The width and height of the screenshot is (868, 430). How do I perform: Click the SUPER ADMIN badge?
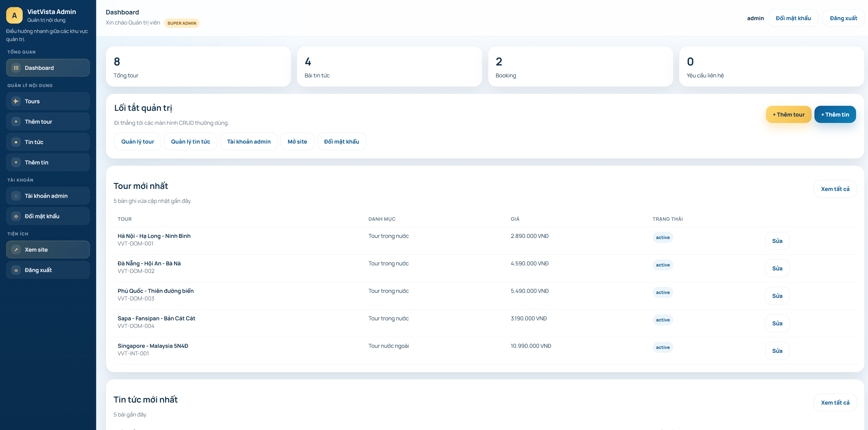point(182,23)
